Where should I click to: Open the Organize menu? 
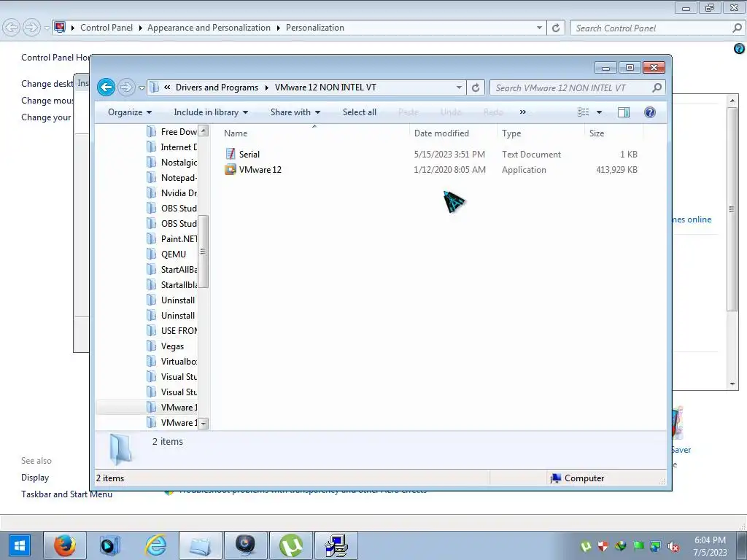click(130, 112)
